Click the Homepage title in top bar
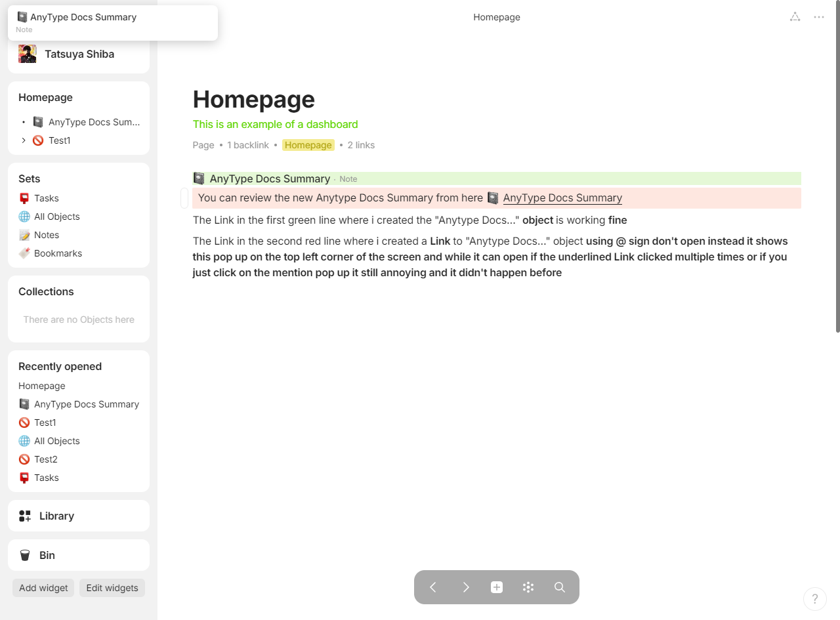This screenshot has height=620, width=840. click(x=497, y=17)
